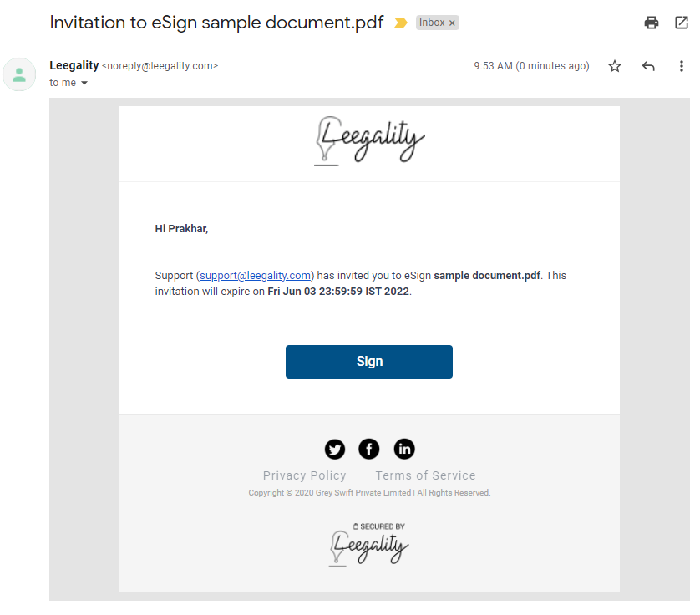The height and width of the screenshot is (615, 700).
Task: Open the three-dot more options menu
Action: pos(682,66)
